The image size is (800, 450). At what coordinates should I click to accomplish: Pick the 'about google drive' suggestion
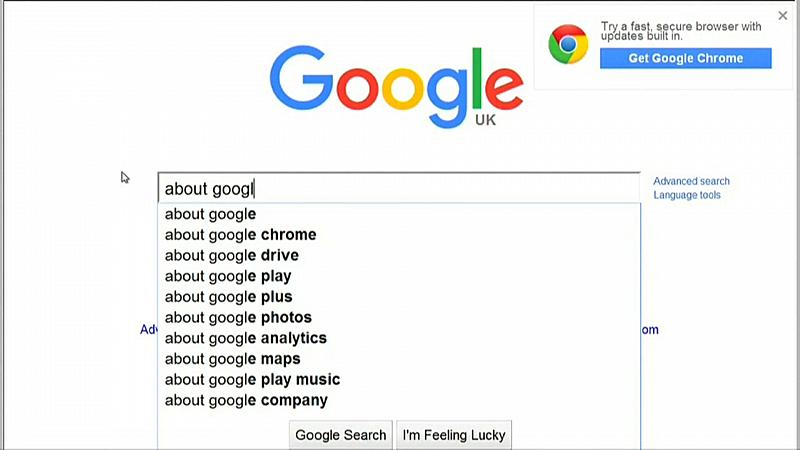click(232, 256)
